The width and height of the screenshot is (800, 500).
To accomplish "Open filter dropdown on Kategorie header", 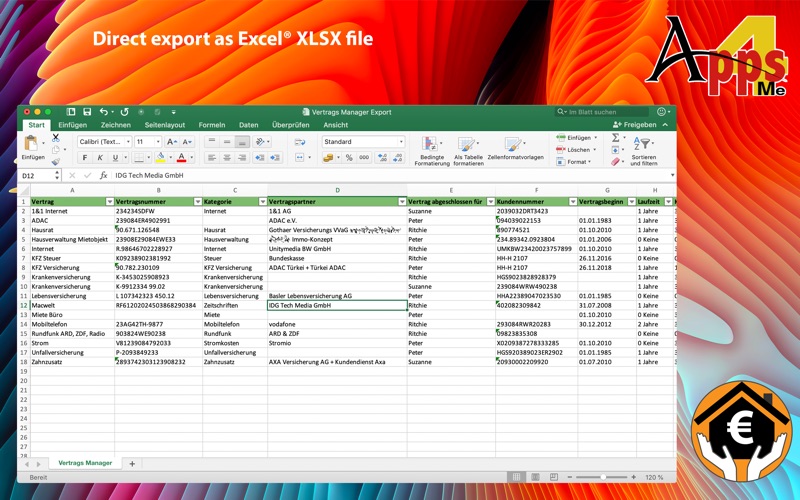I will click(262, 202).
